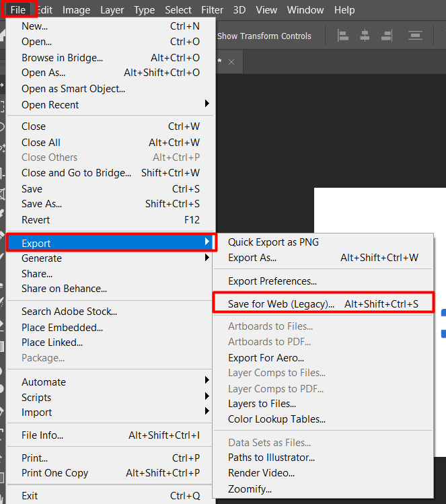Select Close and Go to Bridge...
This screenshot has width=446, height=504.
pos(110,173)
